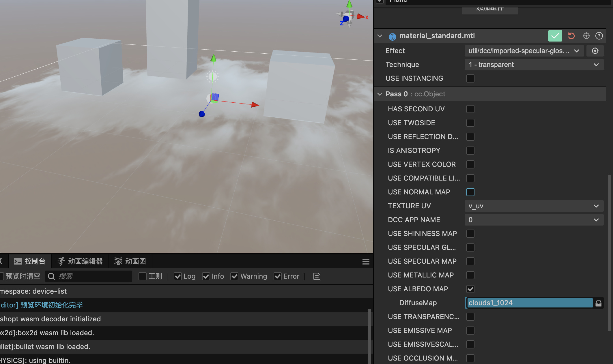Click the green save checkmark for material
The image size is (613, 364).
555,36
